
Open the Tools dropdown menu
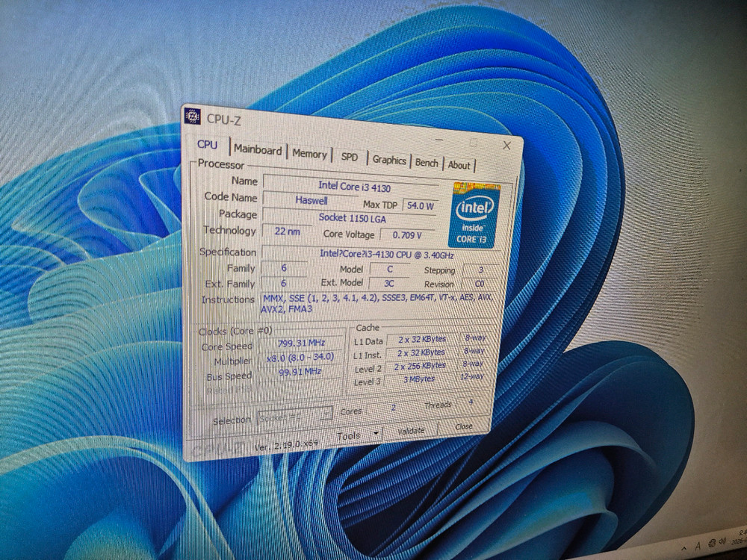[x=350, y=435]
